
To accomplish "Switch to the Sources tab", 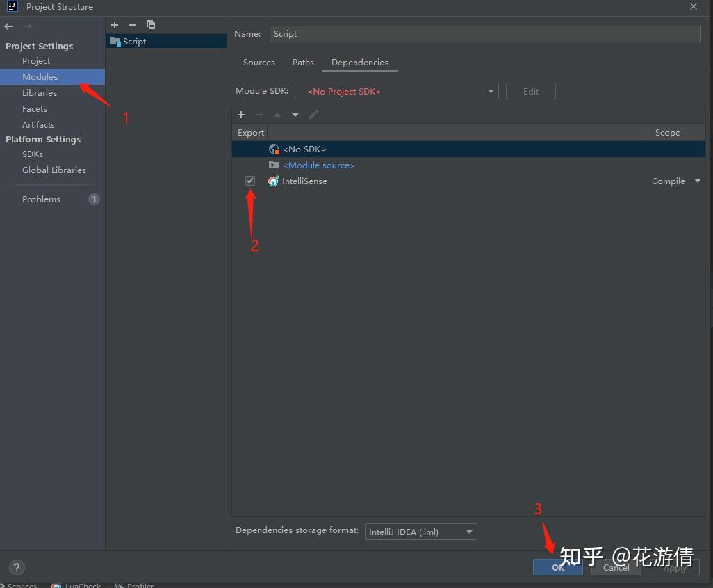I will pyautogui.click(x=259, y=62).
